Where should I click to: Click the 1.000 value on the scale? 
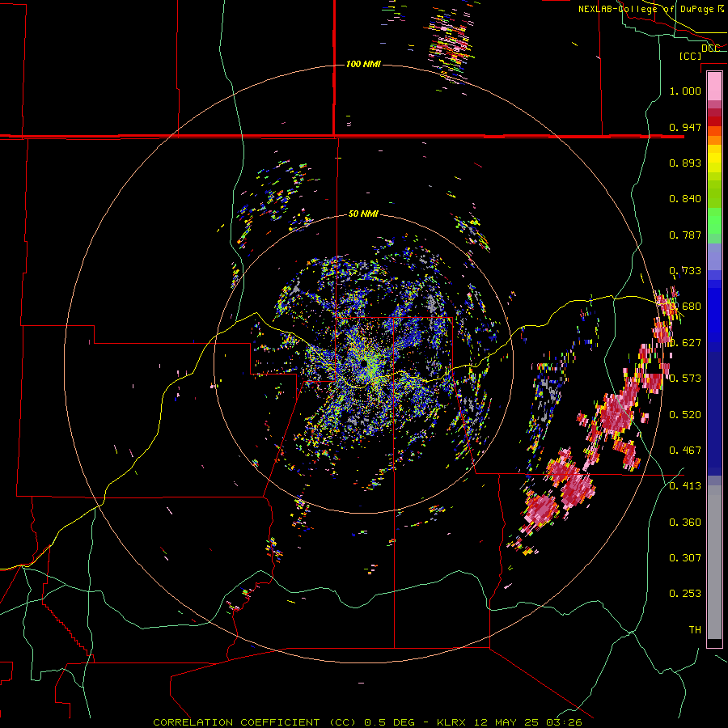[685, 91]
